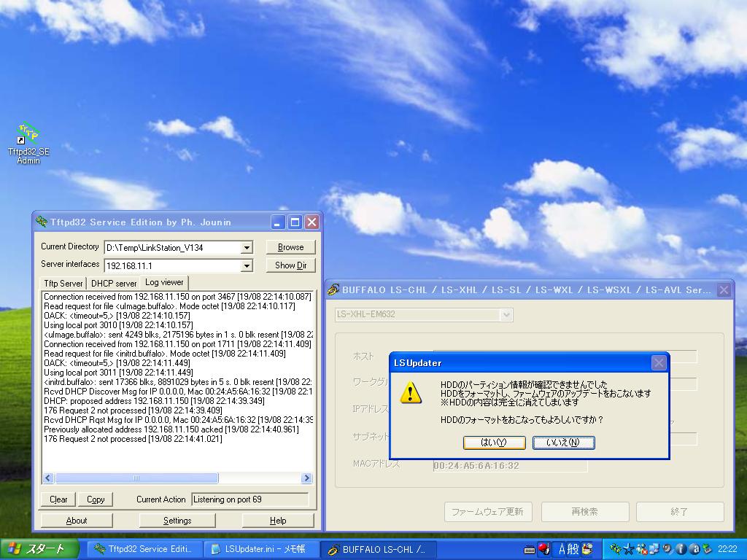The width and height of the screenshot is (747, 560).
Task: Open Tftpd32 Settings
Action: tap(177, 521)
